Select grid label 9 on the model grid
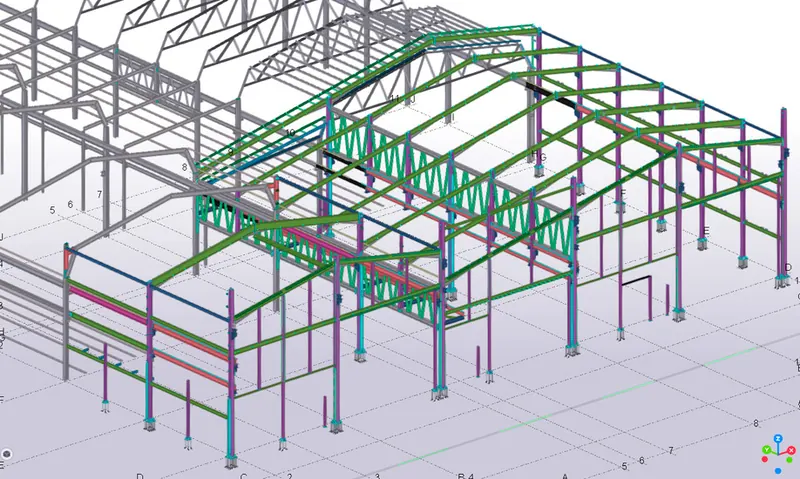This screenshot has width=800, height=479. [231, 152]
